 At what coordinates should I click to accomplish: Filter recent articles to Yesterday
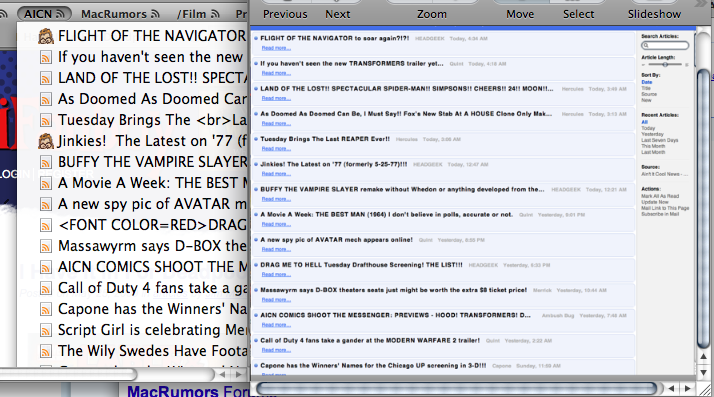coord(652,134)
